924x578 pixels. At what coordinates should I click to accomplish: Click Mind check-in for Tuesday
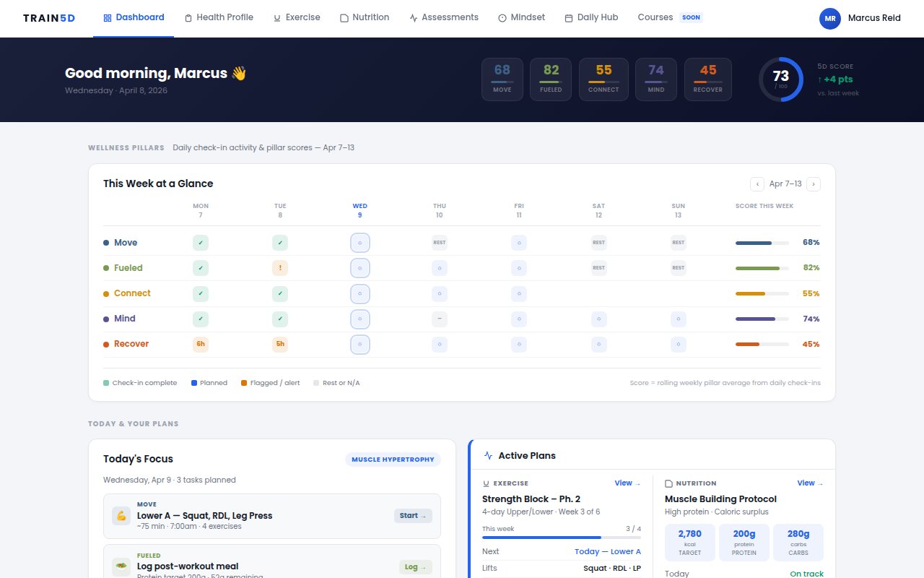[x=280, y=319]
